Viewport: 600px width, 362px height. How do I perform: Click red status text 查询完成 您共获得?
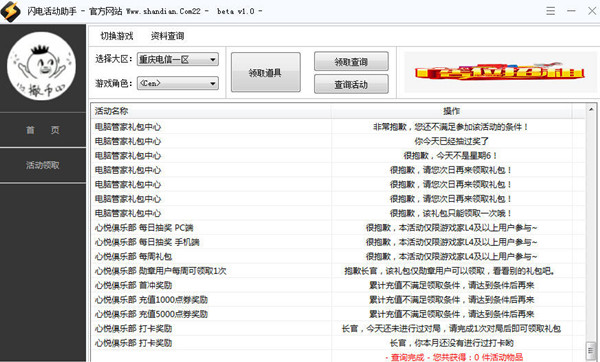pos(453,357)
